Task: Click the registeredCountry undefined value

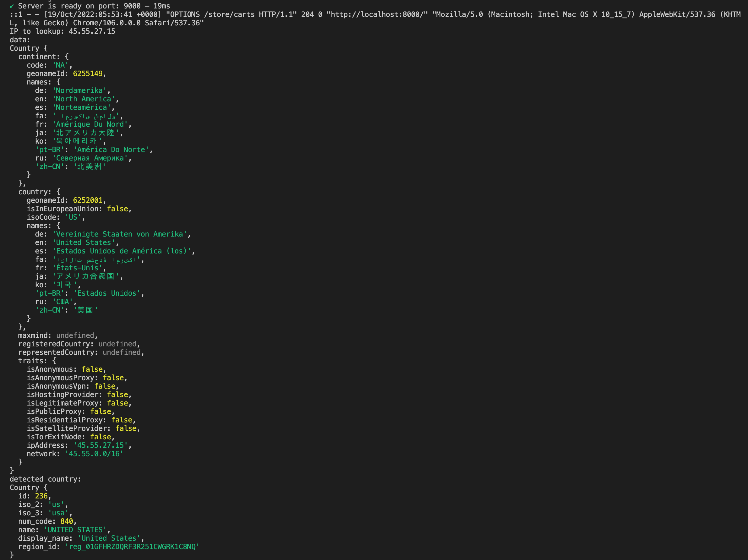Action: click(x=117, y=344)
